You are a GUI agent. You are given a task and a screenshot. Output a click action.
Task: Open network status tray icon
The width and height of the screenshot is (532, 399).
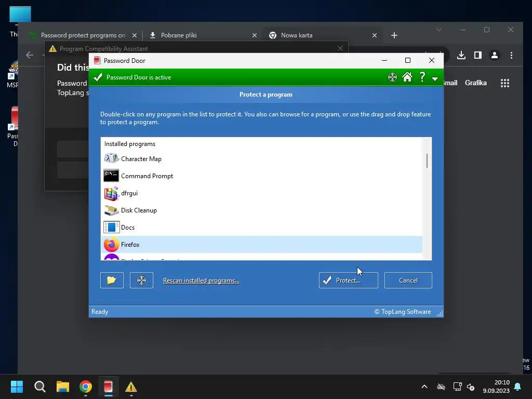pos(457,387)
